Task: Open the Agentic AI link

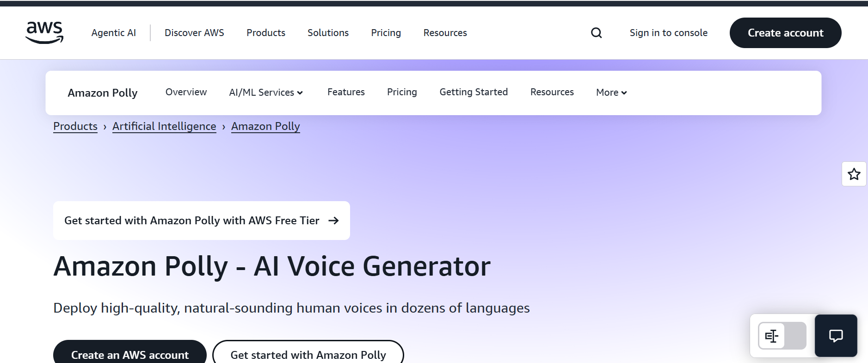Action: (x=113, y=33)
